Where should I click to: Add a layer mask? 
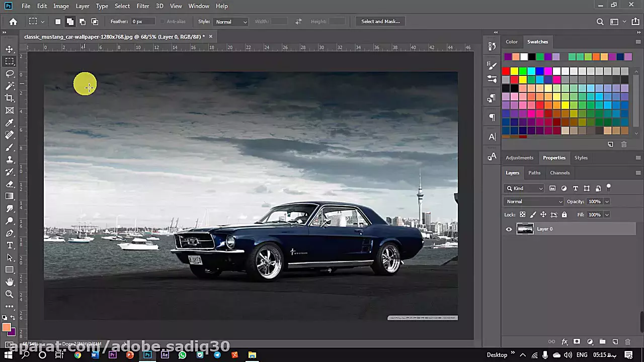point(577,342)
